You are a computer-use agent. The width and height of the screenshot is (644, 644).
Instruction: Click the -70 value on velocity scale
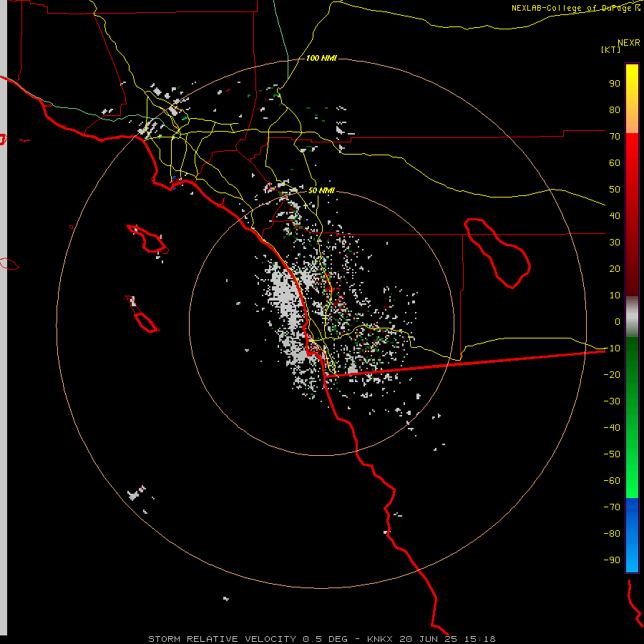[x=612, y=507]
